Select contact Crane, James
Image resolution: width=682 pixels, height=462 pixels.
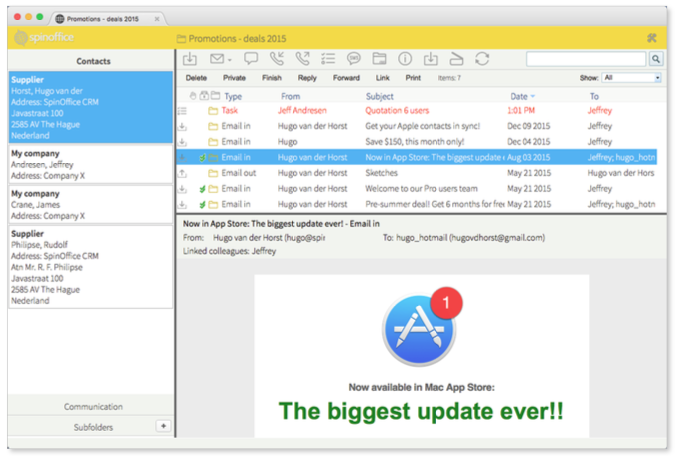pyautogui.click(x=90, y=204)
